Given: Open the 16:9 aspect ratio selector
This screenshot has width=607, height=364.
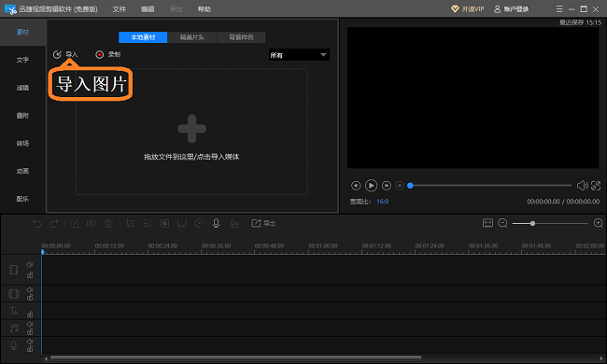Looking at the screenshot, I should (x=383, y=202).
